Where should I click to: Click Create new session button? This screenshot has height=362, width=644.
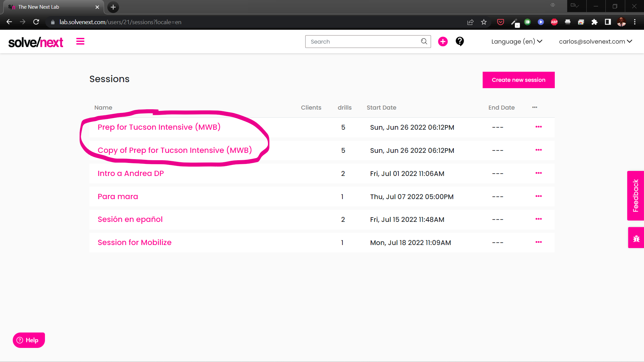pos(518,80)
